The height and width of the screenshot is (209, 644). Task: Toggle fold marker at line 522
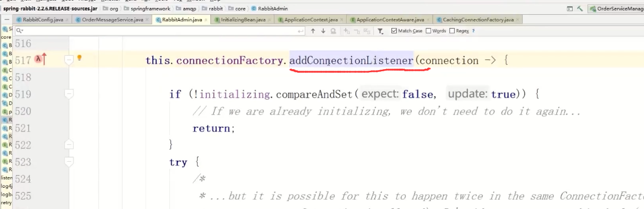point(69,145)
